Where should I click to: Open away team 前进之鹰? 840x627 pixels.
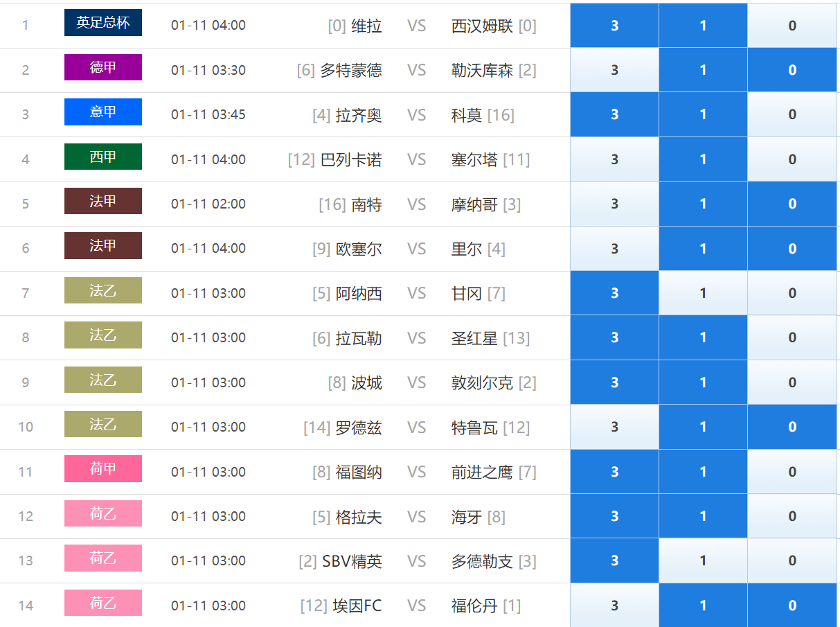coord(482,473)
